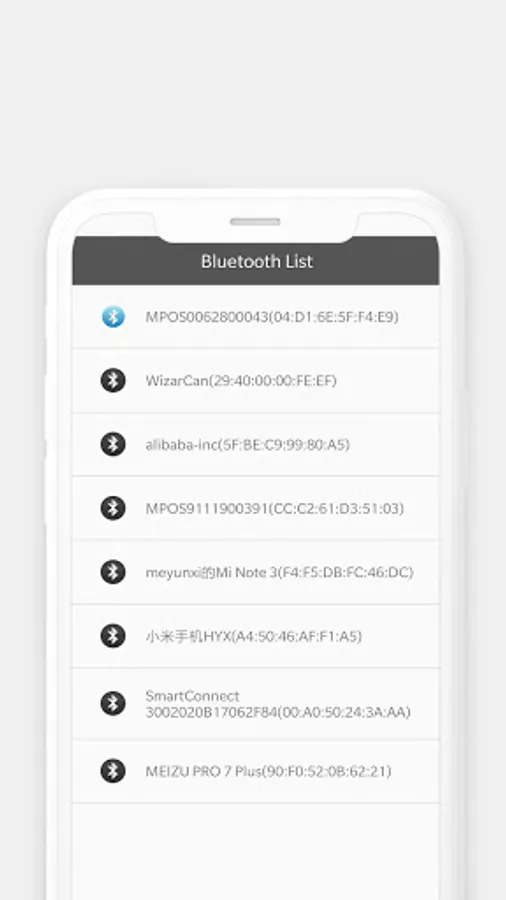Select the MEIZU PRO 7 Plus text
This screenshot has width=506, height=900.
point(268,771)
